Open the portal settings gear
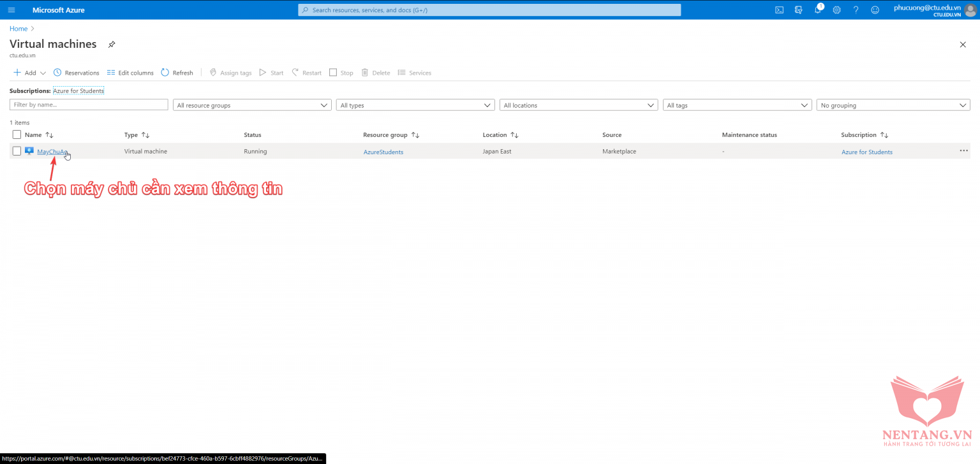The width and height of the screenshot is (980, 464). coord(836,10)
